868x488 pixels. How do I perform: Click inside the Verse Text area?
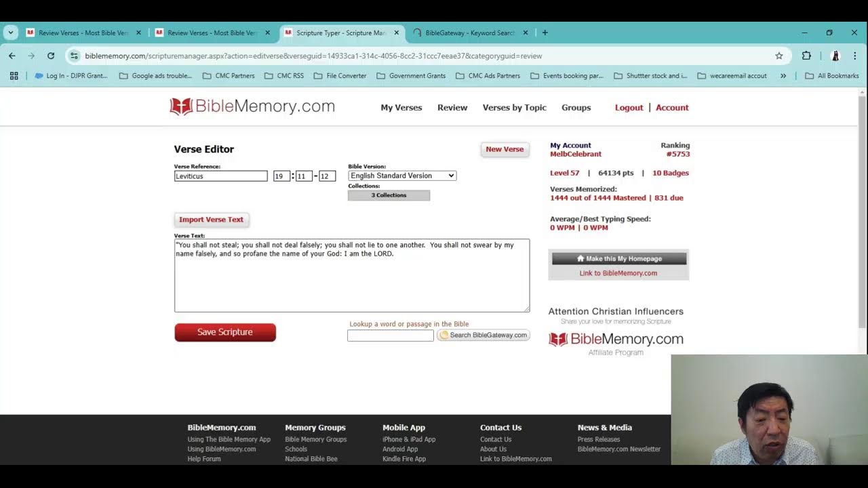pyautogui.click(x=352, y=275)
